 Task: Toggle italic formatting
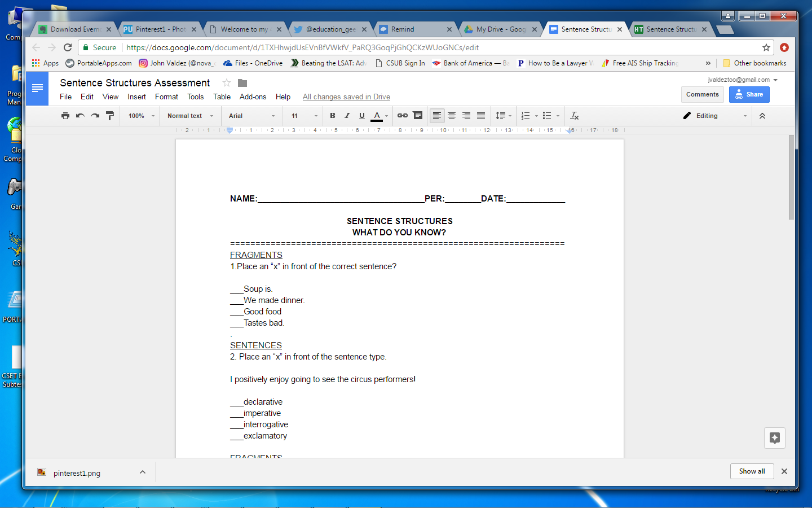347,116
